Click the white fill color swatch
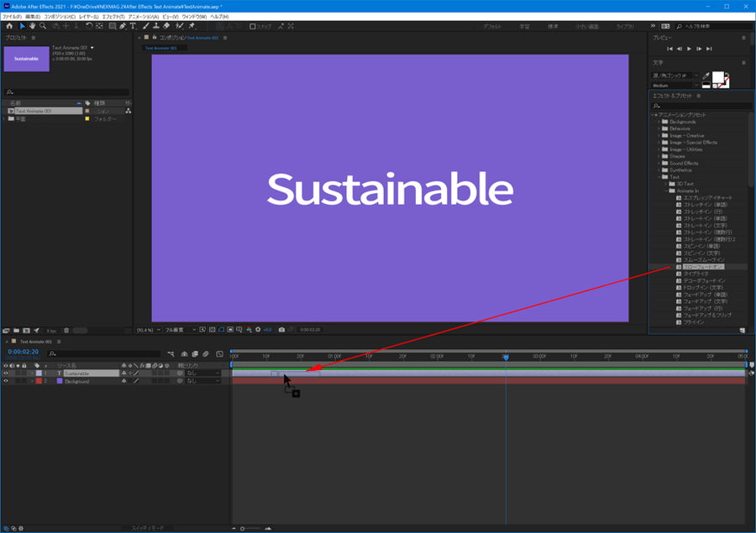 (719, 77)
